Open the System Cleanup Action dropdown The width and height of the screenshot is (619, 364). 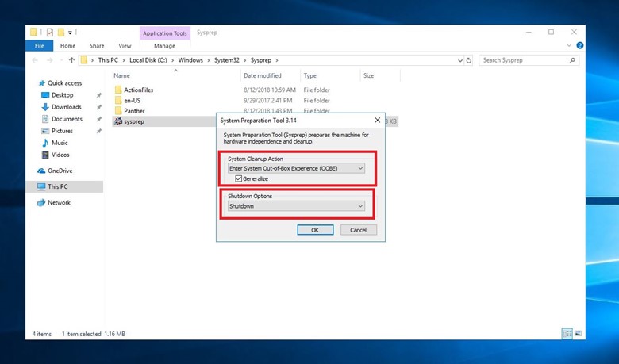coord(295,168)
